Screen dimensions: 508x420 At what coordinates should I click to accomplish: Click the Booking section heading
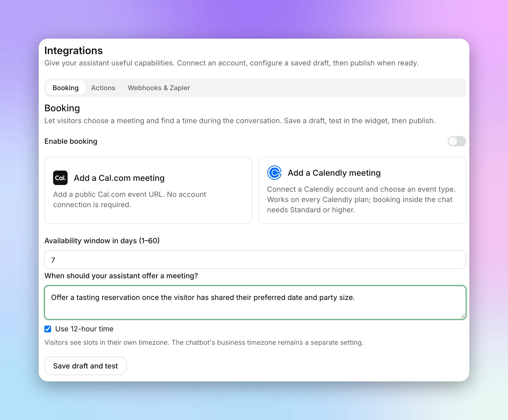coord(62,108)
